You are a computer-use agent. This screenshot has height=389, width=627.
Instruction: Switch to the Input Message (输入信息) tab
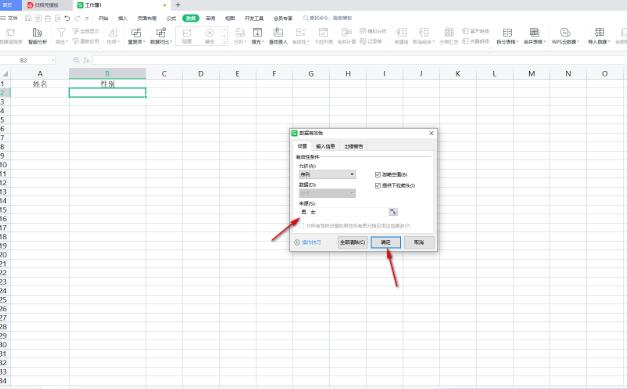[x=325, y=146]
